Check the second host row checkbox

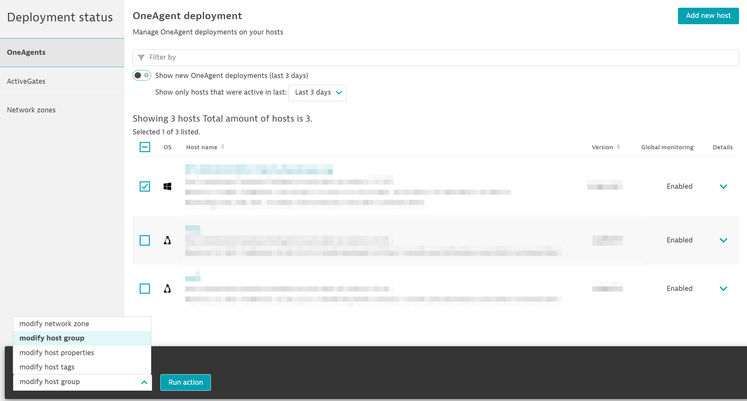click(145, 240)
